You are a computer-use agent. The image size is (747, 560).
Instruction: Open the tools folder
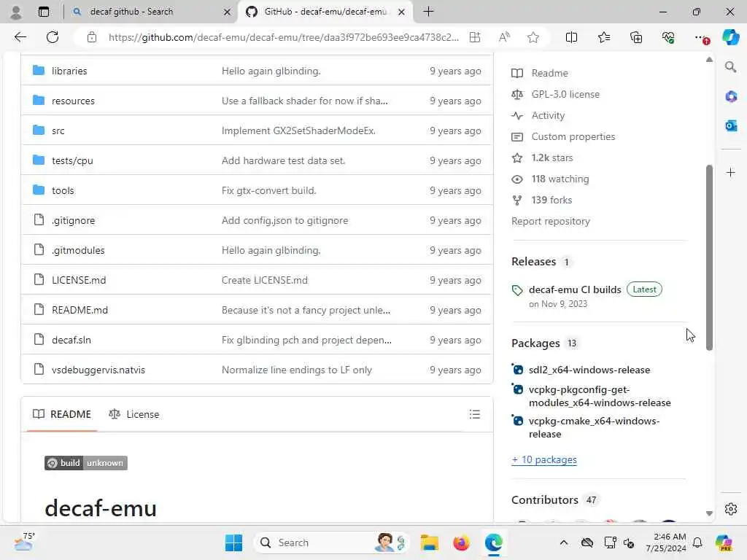pyautogui.click(x=63, y=190)
